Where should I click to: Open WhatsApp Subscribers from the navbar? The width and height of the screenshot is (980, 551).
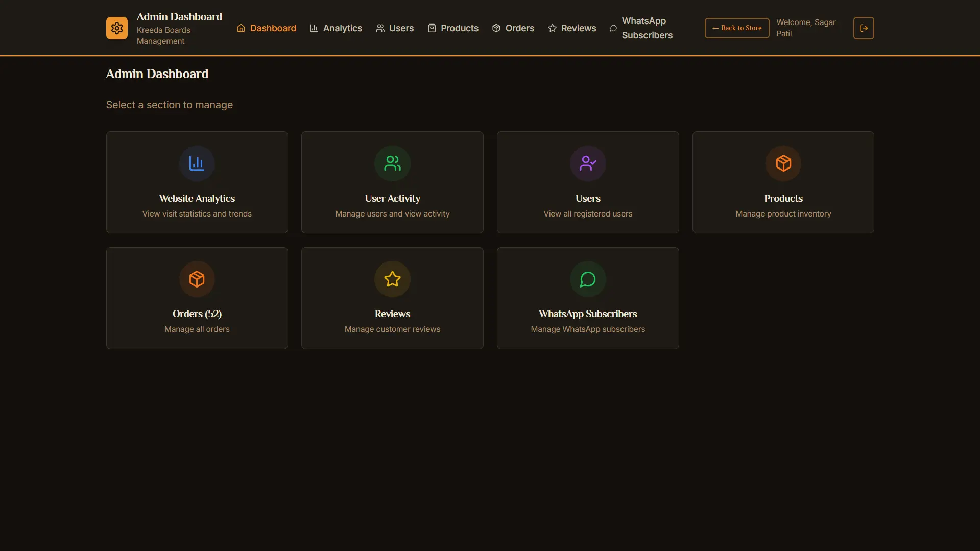pyautogui.click(x=648, y=28)
